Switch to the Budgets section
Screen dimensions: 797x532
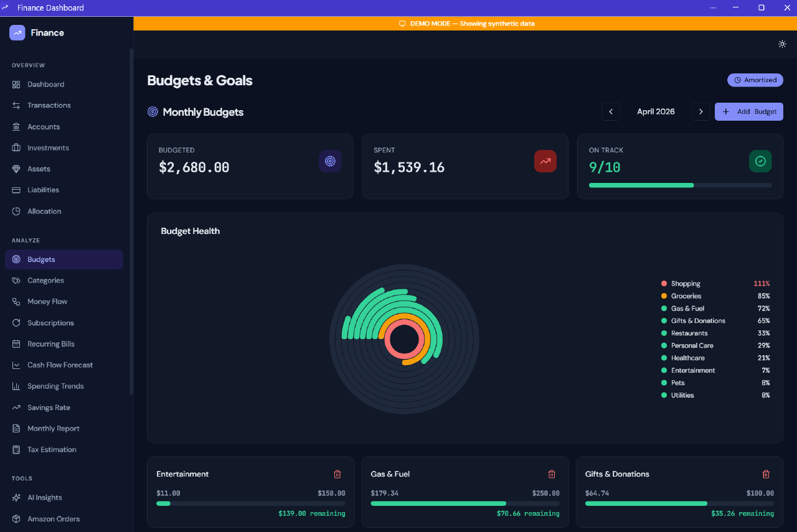click(x=64, y=259)
